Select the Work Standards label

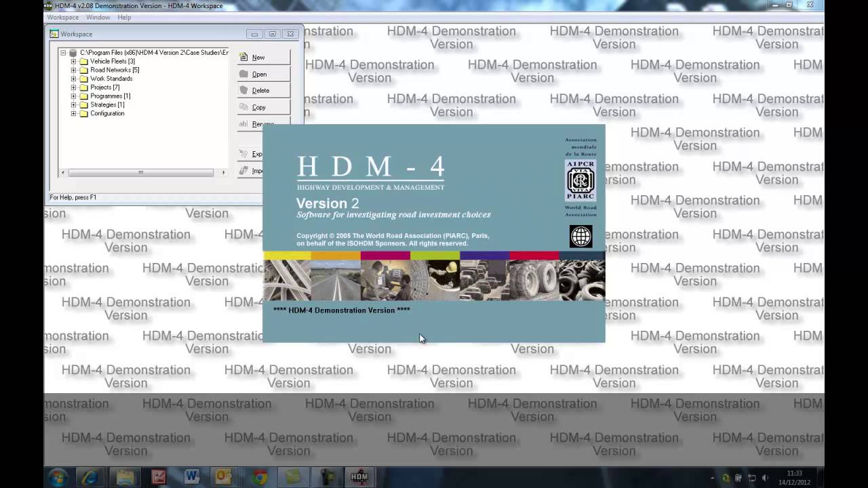pyautogui.click(x=111, y=79)
